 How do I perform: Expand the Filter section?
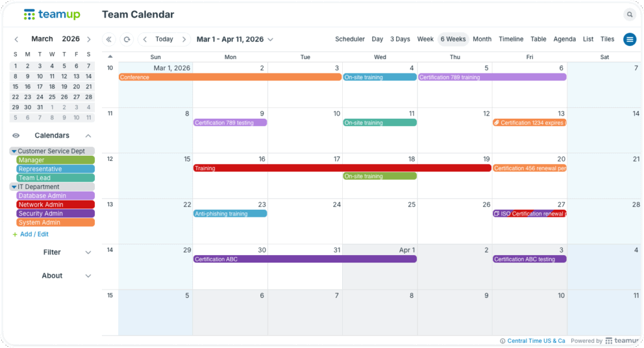tap(88, 253)
